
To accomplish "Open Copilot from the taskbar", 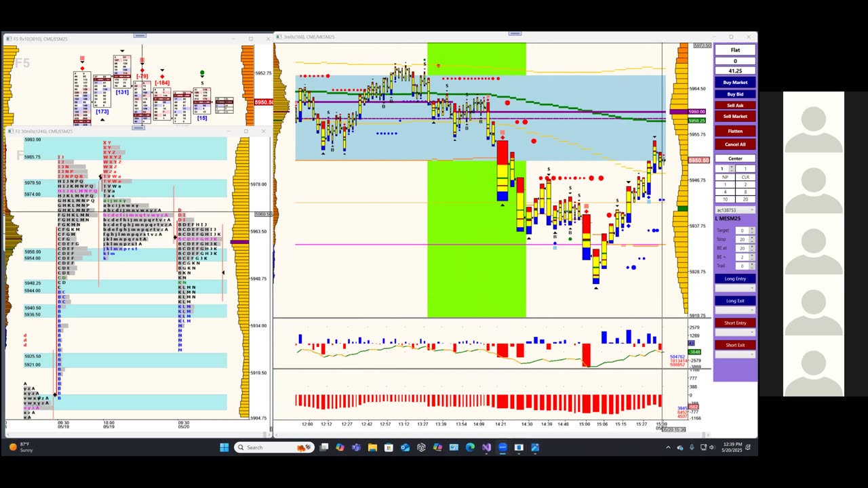I will tap(340, 447).
